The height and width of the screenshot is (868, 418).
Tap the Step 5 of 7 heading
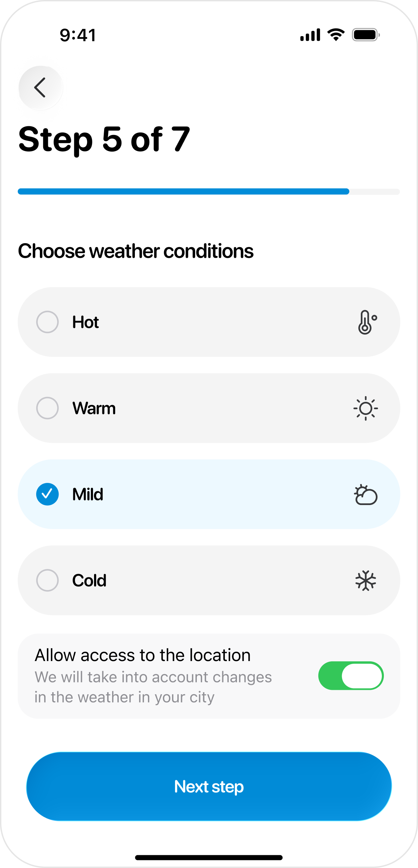(x=104, y=140)
